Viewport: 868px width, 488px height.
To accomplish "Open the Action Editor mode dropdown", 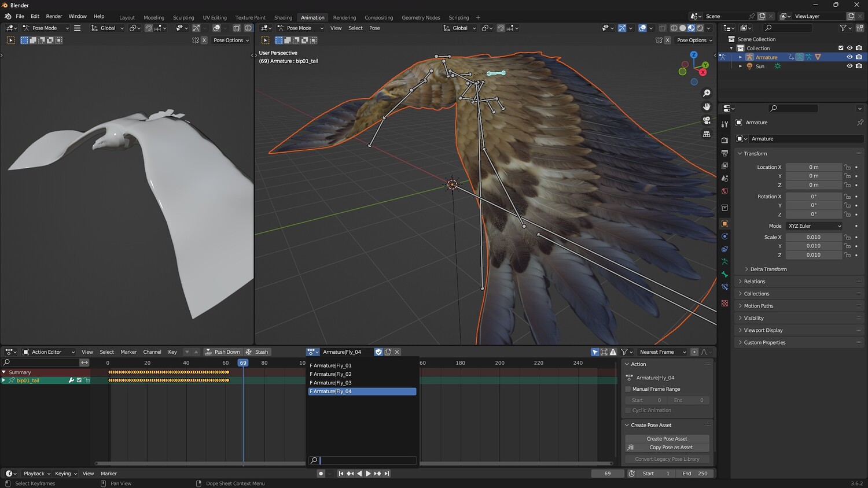I will [x=49, y=352].
